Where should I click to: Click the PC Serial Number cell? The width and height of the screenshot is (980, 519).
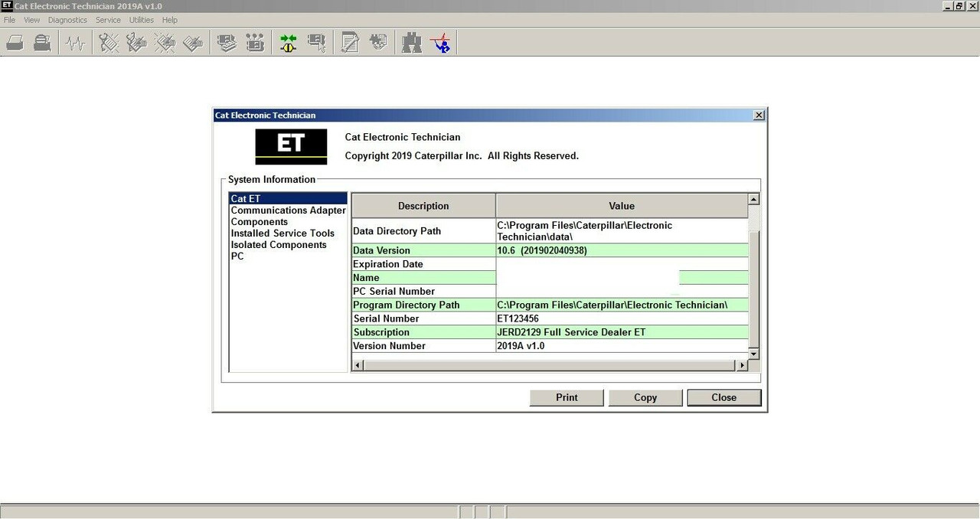coord(423,291)
